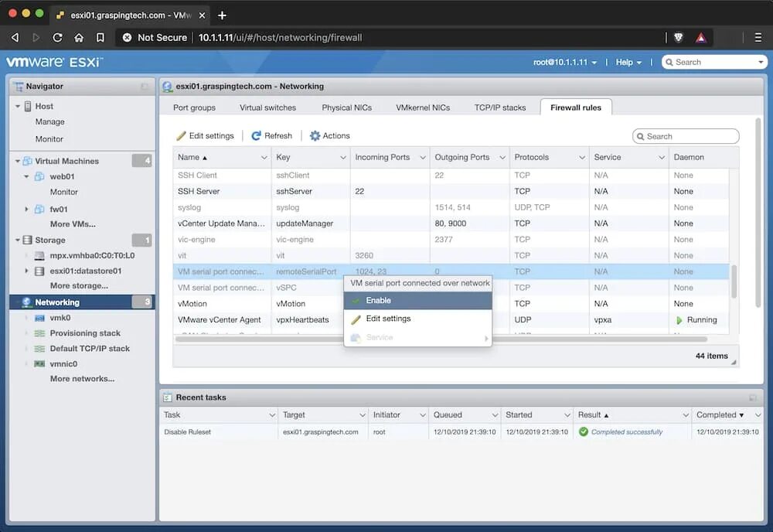
Task: Sort tasks by the Result column header
Action: pyautogui.click(x=632, y=415)
